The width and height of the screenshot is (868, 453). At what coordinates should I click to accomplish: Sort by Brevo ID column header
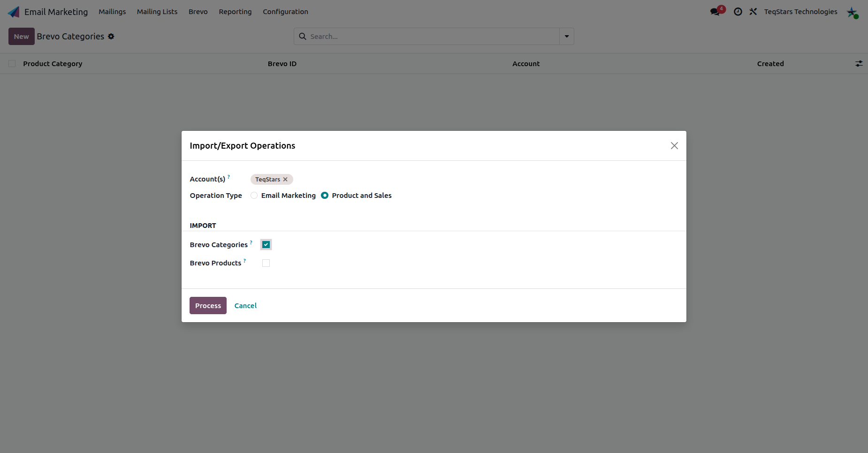[282, 63]
